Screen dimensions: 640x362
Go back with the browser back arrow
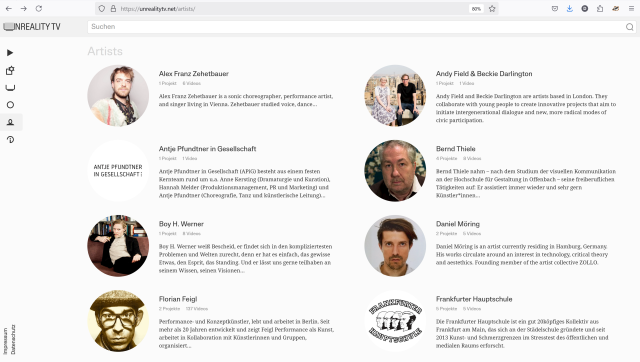(9, 9)
